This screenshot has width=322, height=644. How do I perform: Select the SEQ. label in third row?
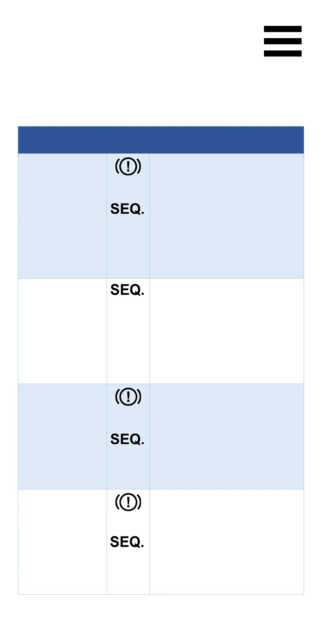pyautogui.click(x=127, y=439)
